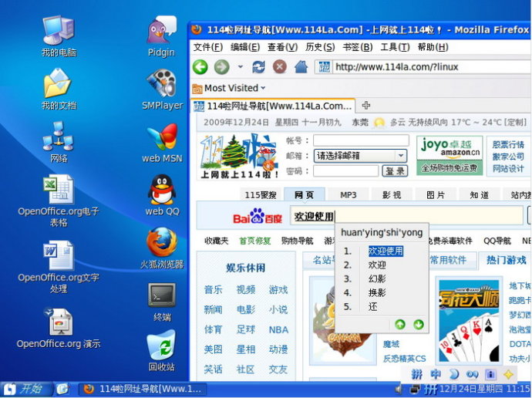Stop loading with the red stop icon
This screenshot has width=532, height=398.
click(280, 66)
